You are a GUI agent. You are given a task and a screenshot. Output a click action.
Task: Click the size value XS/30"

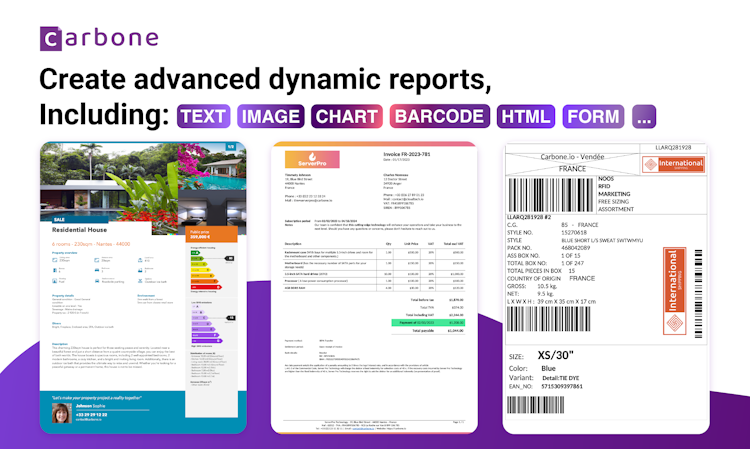click(555, 355)
